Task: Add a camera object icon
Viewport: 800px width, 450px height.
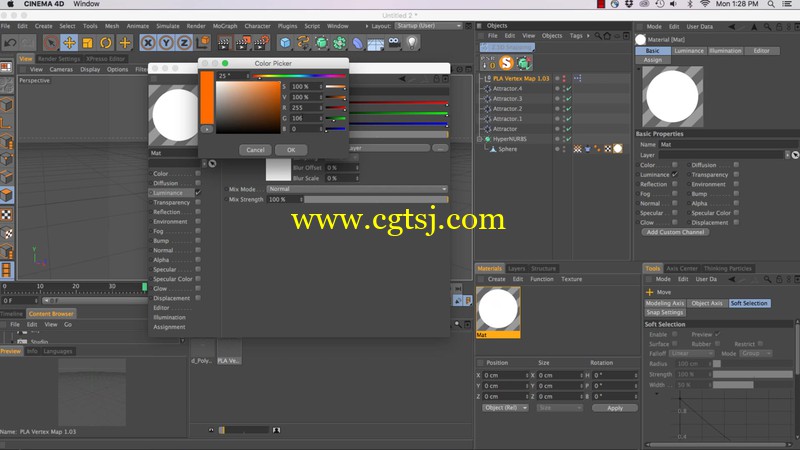Action: coord(394,42)
